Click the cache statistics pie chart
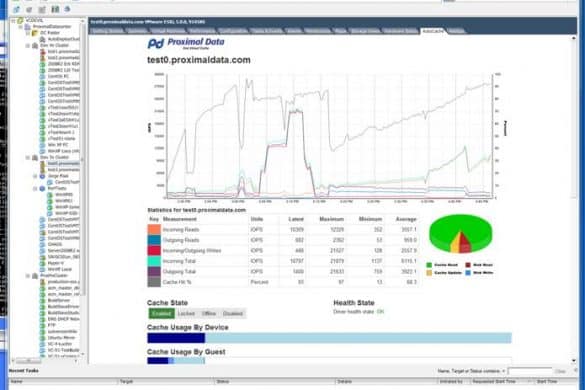Image resolution: width=585 pixels, height=390 pixels. click(461, 234)
